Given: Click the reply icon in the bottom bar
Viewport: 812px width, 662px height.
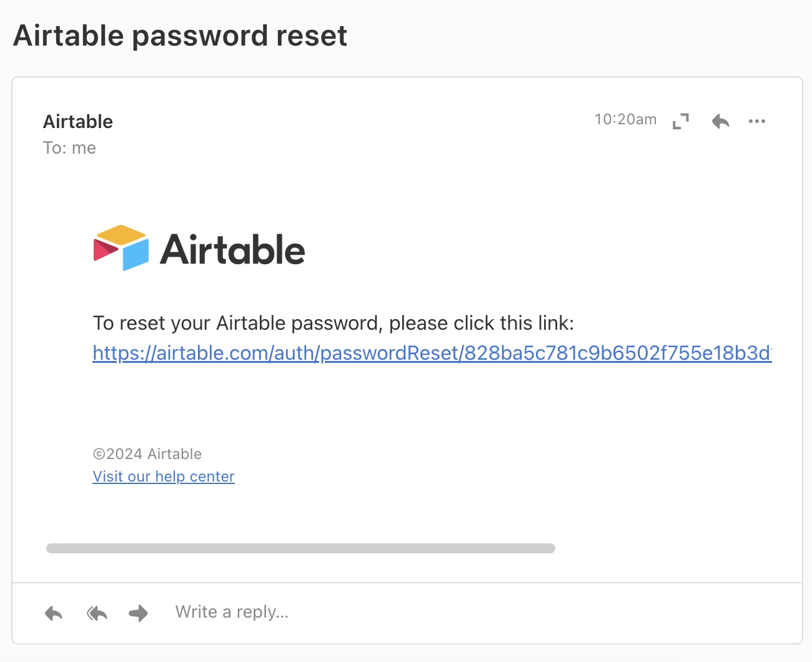Looking at the screenshot, I should coord(54,613).
